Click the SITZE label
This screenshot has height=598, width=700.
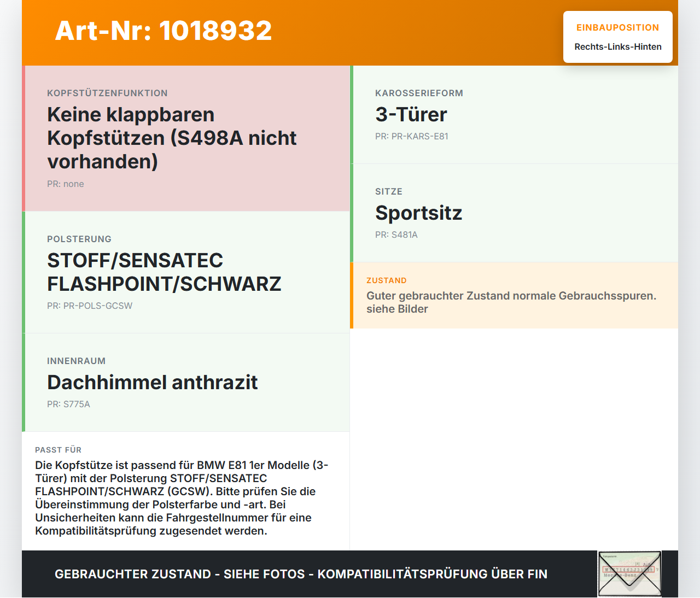click(389, 192)
